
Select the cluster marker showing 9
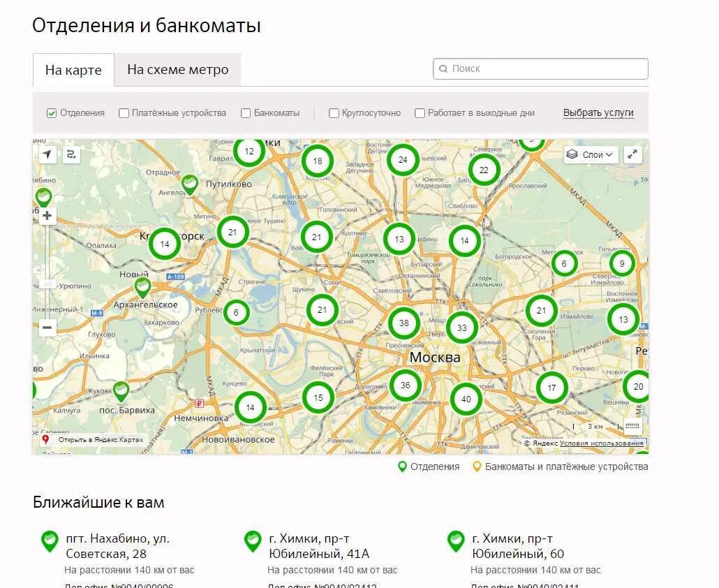pyautogui.click(x=622, y=264)
